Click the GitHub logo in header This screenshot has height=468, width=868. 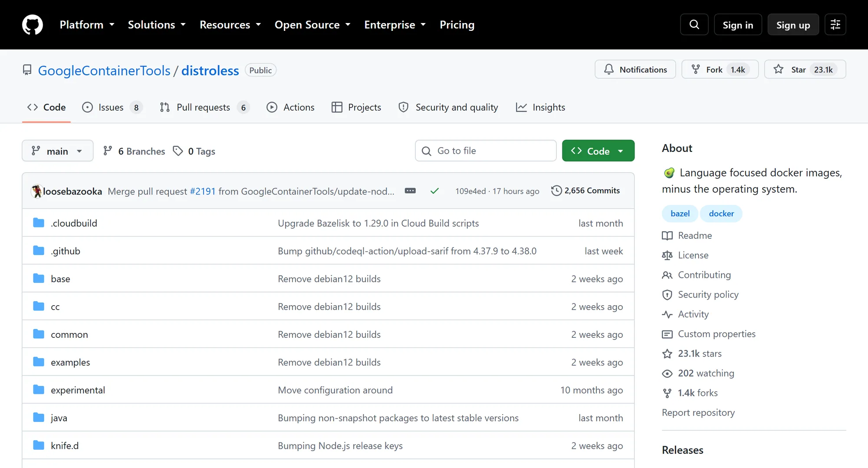click(x=33, y=25)
